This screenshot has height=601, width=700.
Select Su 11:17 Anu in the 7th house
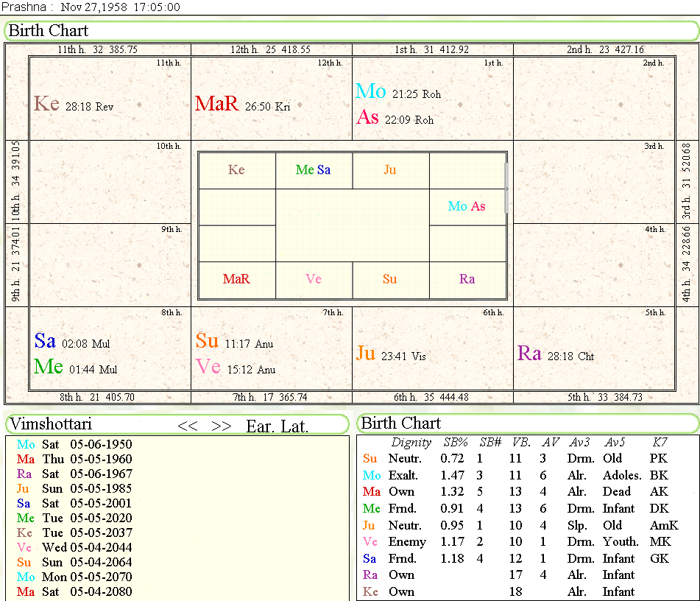coord(234,341)
